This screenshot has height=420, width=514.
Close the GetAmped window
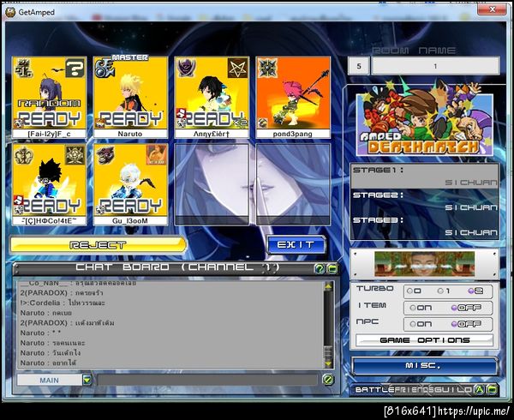coord(492,9)
